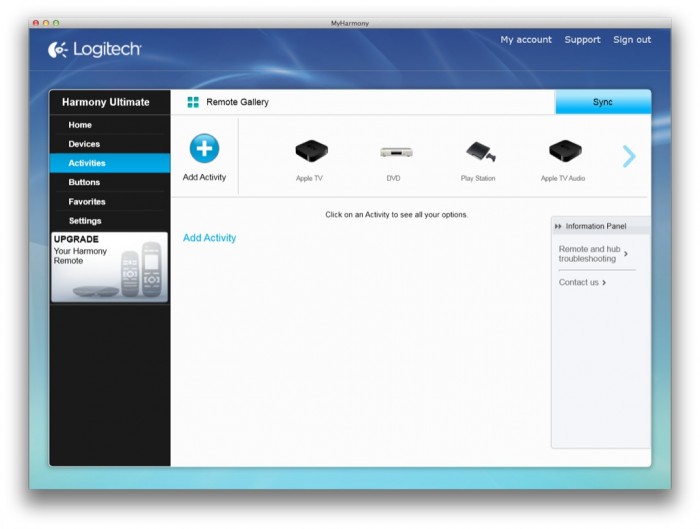Select the Play Station activity icon

click(x=480, y=152)
